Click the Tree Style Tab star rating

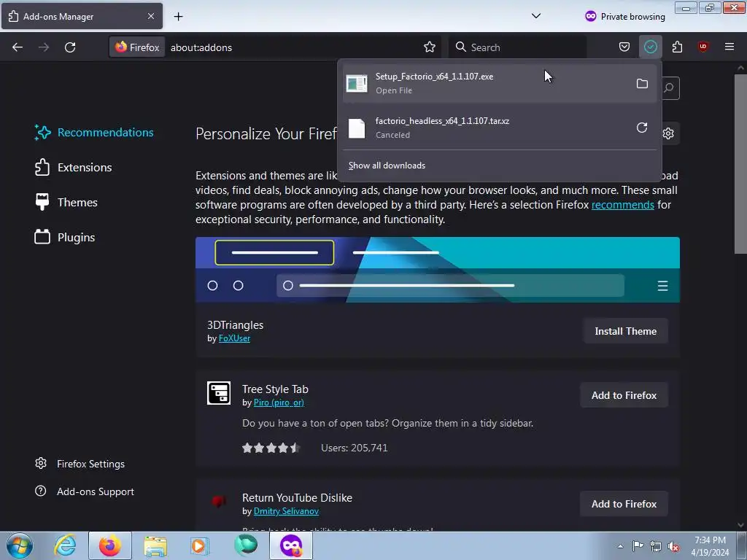pyautogui.click(x=271, y=448)
